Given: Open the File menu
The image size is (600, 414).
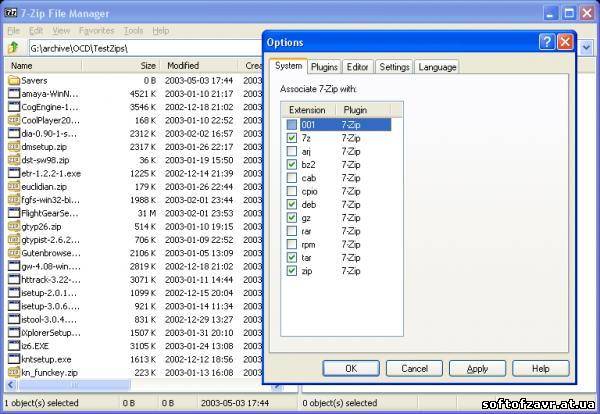Looking at the screenshot, I should tap(13, 31).
